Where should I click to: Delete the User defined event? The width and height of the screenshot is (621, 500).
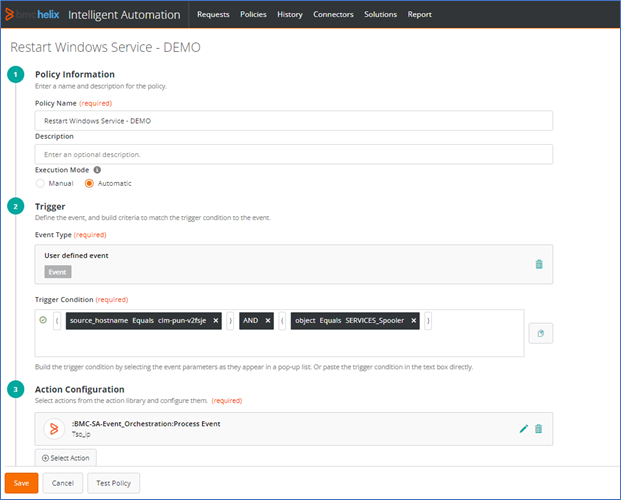pos(539,264)
